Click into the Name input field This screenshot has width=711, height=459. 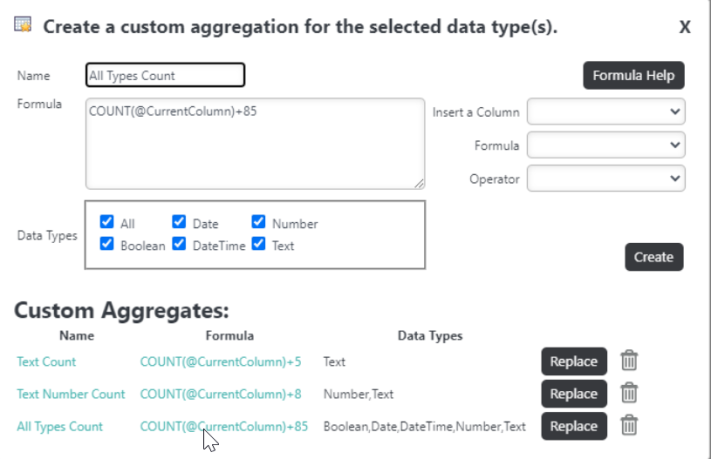tap(165, 75)
